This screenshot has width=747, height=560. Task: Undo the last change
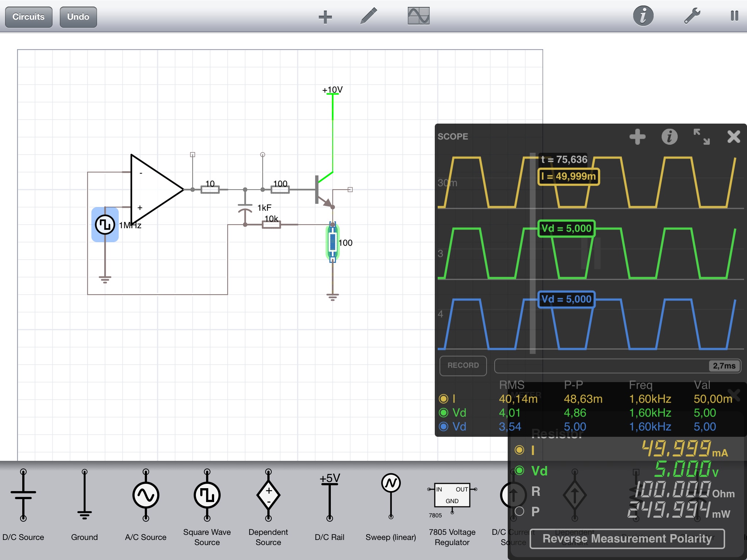click(78, 17)
